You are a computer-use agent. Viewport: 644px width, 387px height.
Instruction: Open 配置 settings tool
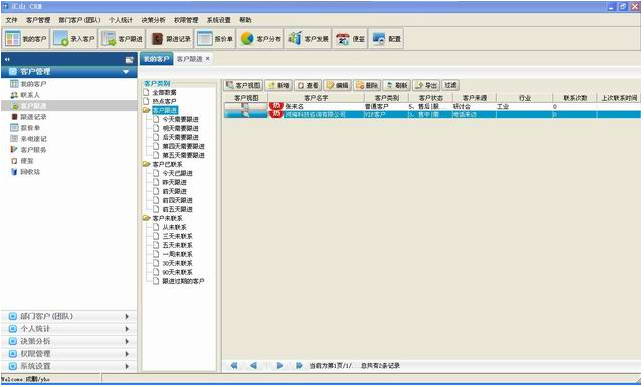point(386,39)
